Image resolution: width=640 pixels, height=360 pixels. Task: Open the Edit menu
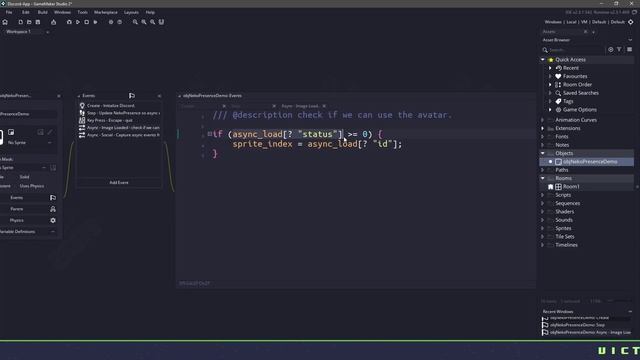26,12
